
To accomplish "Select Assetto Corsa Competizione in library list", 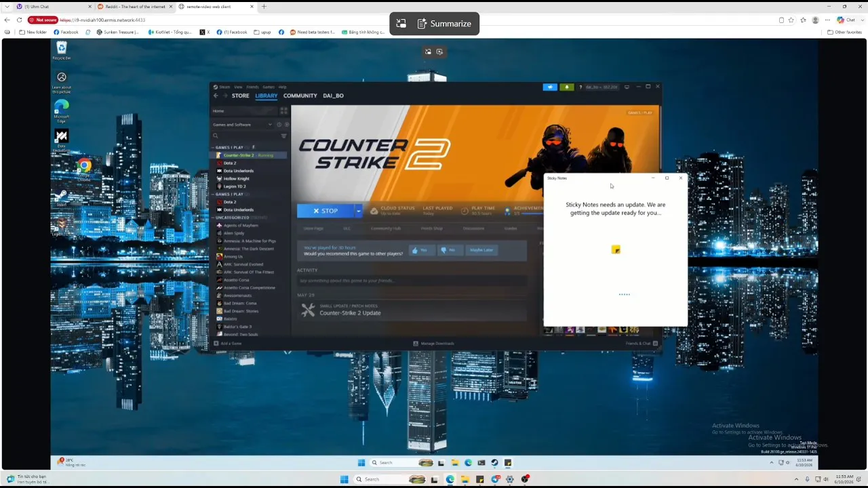I will [249, 287].
